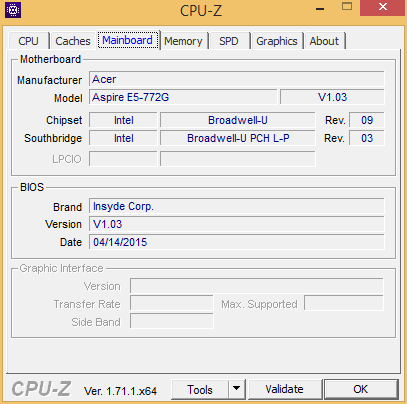Open the SPD tab
The height and width of the screenshot is (404, 407).
(229, 41)
